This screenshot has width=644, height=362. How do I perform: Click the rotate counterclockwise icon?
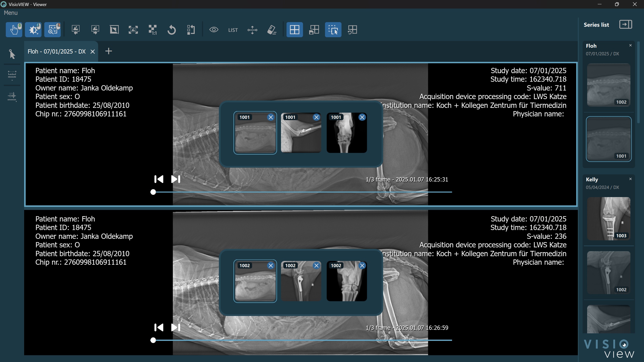[x=172, y=30]
